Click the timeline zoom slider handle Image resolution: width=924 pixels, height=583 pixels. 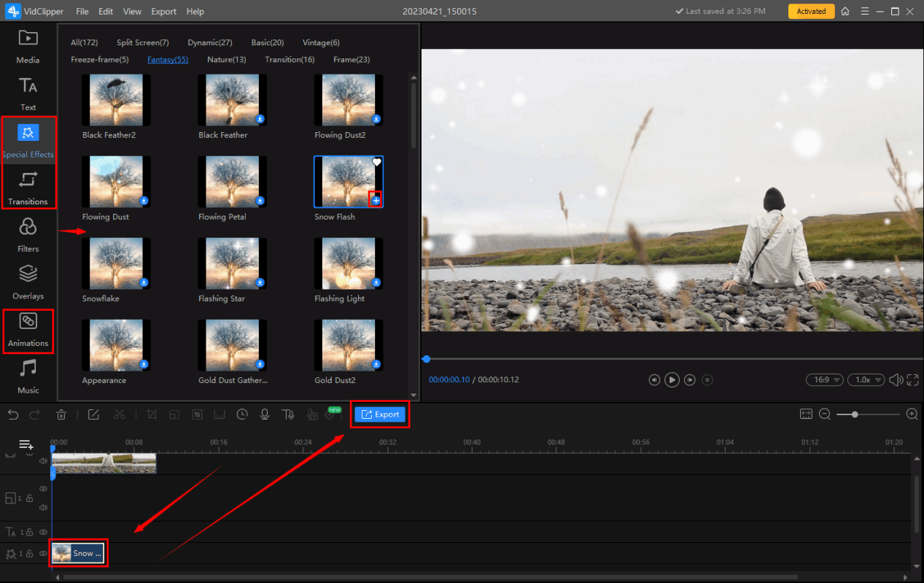(855, 414)
